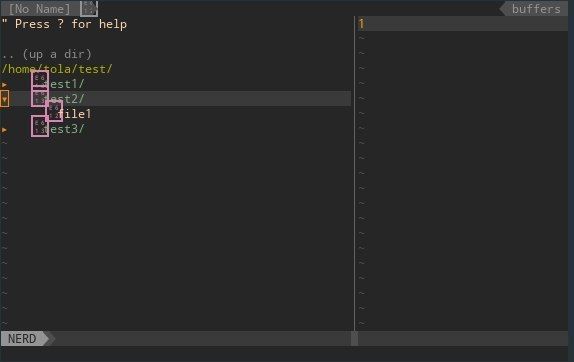Select the test1/ directory name
The image size is (574, 362).
click(65, 84)
